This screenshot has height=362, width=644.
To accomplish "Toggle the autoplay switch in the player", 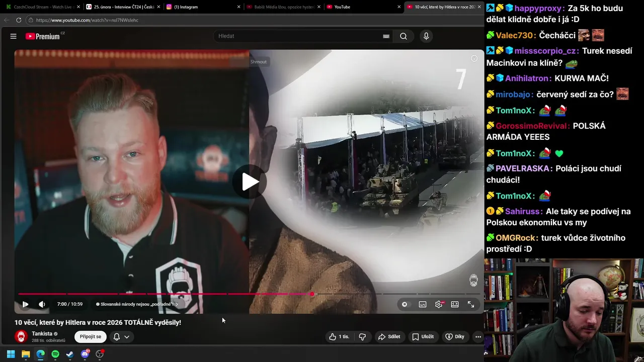I will pos(405,304).
